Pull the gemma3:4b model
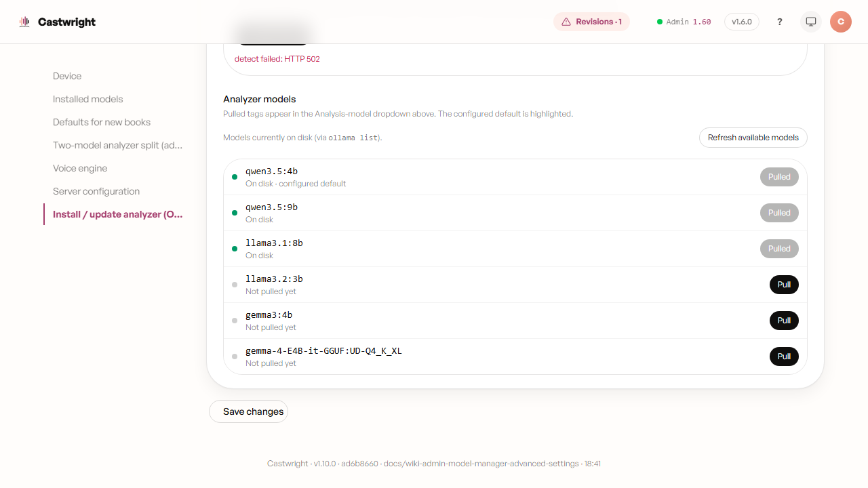Viewport: 868px width, 488px height. pos(784,321)
